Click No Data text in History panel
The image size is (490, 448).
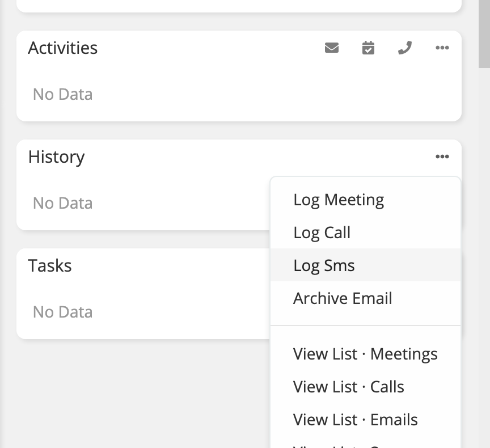pos(62,203)
